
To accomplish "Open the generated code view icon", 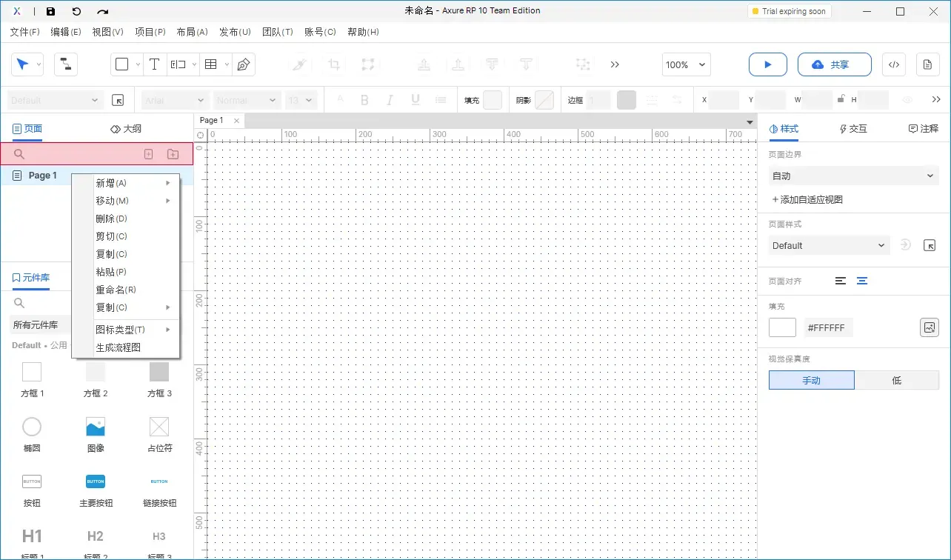I will (893, 64).
